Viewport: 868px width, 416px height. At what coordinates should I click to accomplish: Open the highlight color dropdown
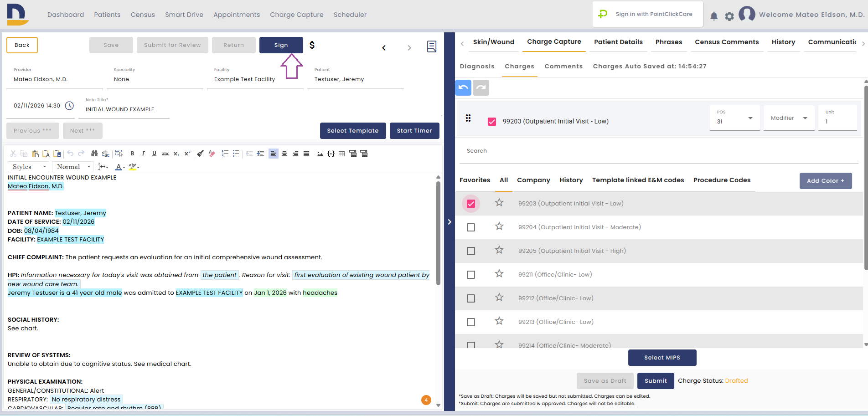[x=134, y=167]
